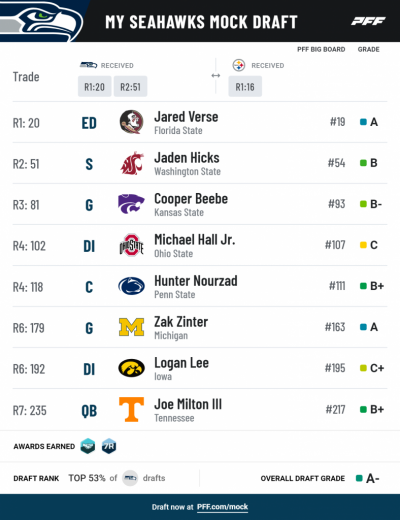Click the PFF logo at top right
The image size is (400, 520).
click(368, 21)
